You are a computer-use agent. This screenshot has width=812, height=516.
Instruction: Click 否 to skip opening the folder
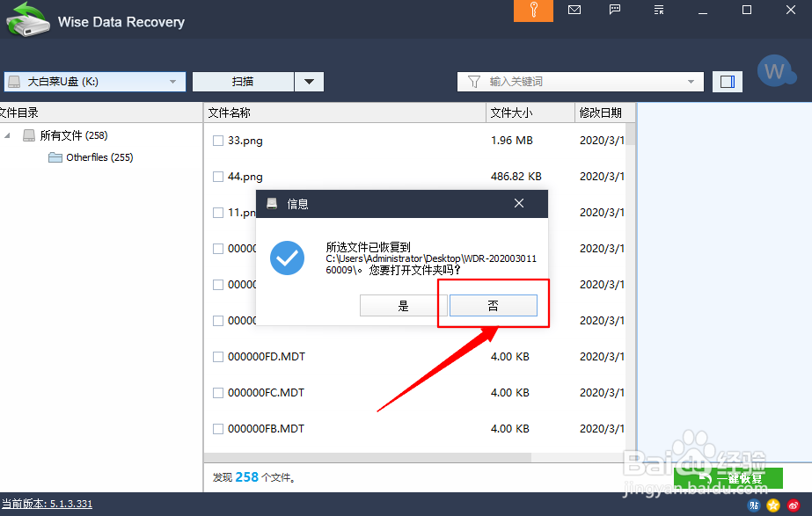click(493, 305)
